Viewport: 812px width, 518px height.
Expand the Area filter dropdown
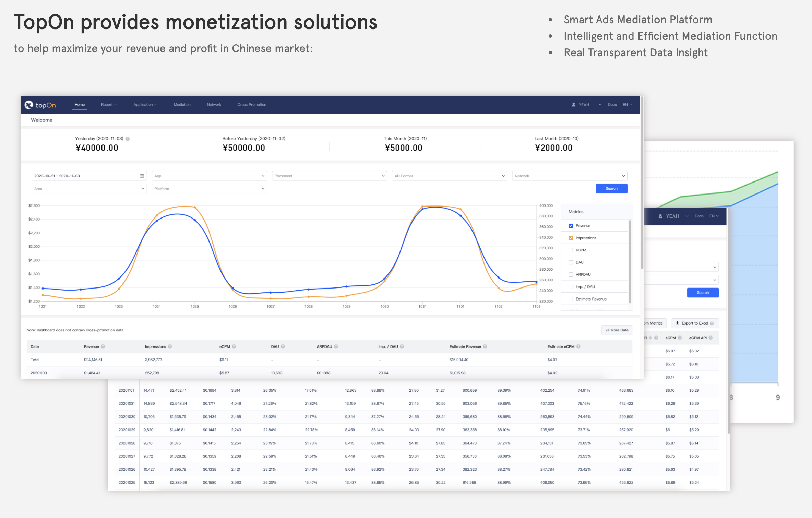[89, 189]
